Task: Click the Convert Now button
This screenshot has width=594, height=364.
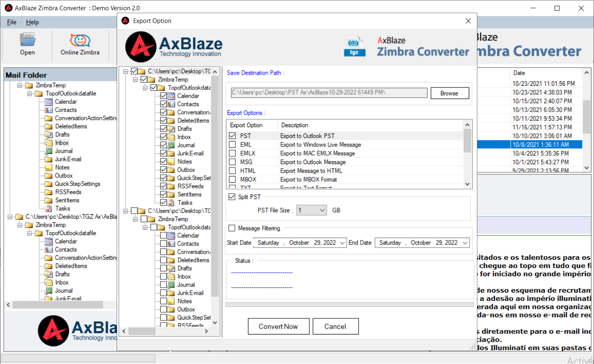Action: coord(279,327)
